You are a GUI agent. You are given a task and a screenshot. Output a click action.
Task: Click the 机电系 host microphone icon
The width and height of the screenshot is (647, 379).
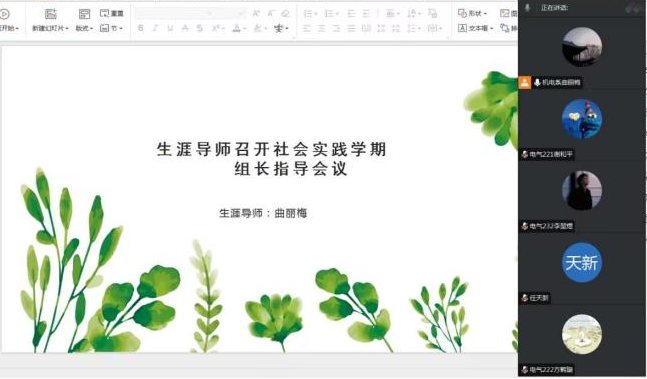[x=537, y=82]
